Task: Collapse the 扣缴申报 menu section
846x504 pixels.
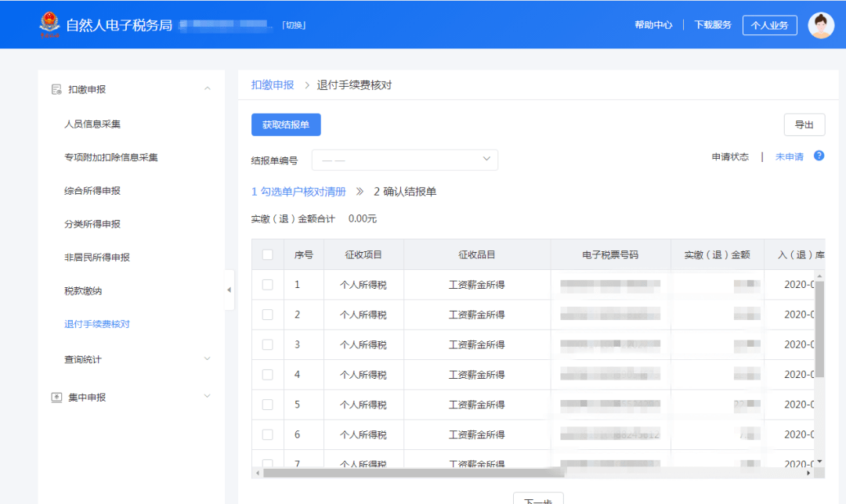Action: coord(207,88)
